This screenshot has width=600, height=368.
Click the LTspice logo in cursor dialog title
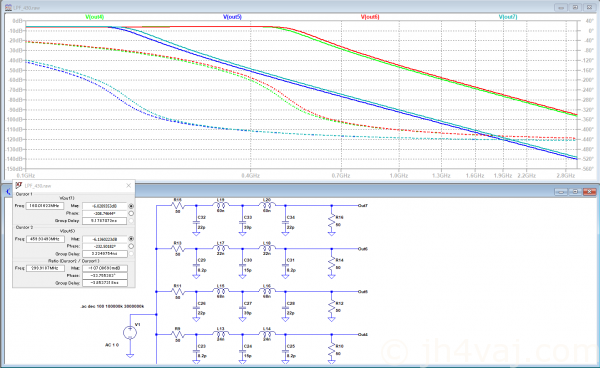[x=18, y=186]
